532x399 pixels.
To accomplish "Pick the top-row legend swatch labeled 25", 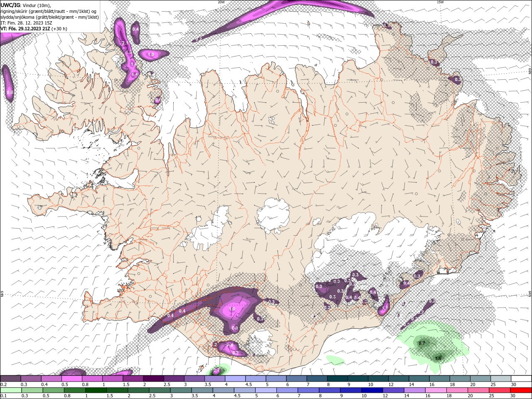I will tap(501, 378).
